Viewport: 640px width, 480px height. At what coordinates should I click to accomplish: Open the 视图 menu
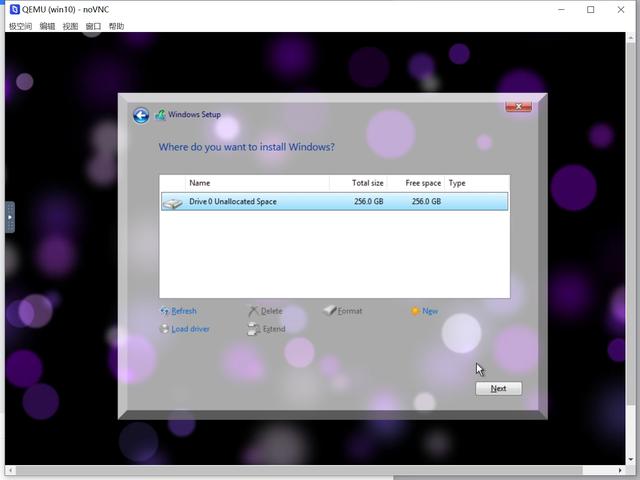70,26
